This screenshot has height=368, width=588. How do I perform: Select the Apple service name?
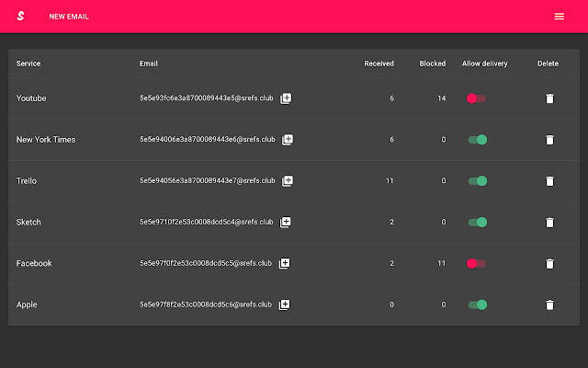point(27,305)
